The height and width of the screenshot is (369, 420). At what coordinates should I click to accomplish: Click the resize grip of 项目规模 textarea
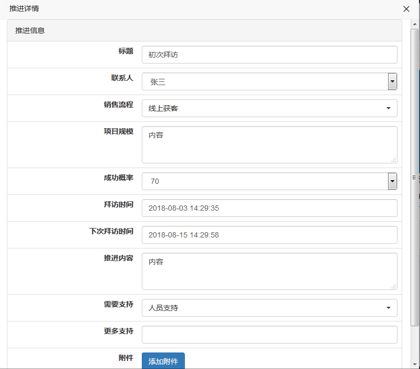(x=394, y=160)
